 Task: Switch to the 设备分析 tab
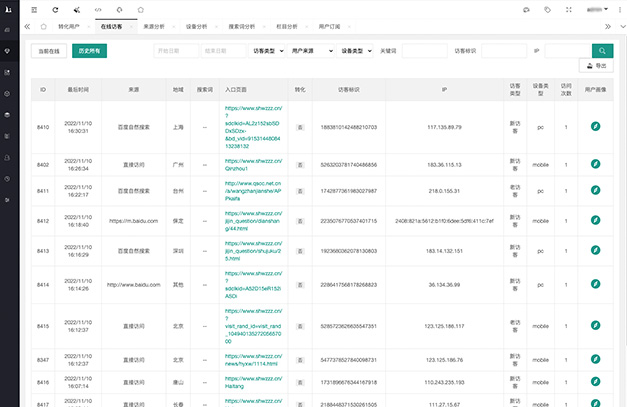click(x=198, y=28)
